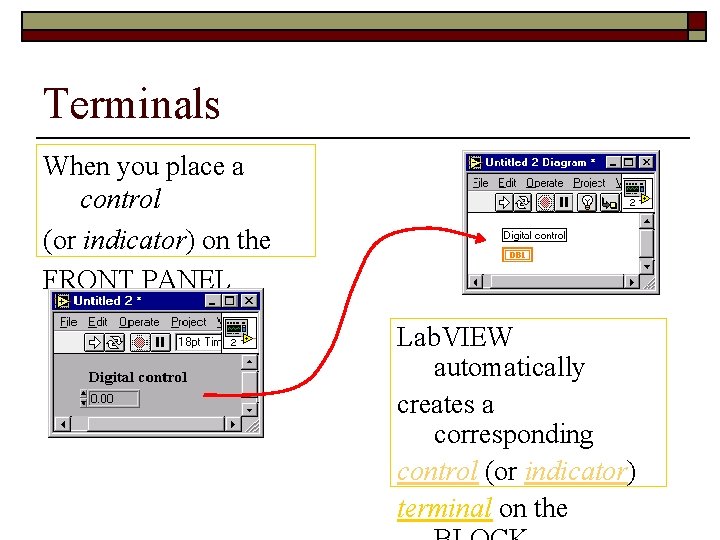This screenshot has width=720, height=540.
Task: Click Run Continuously in Untitled 2 front panel
Action: coord(114,343)
